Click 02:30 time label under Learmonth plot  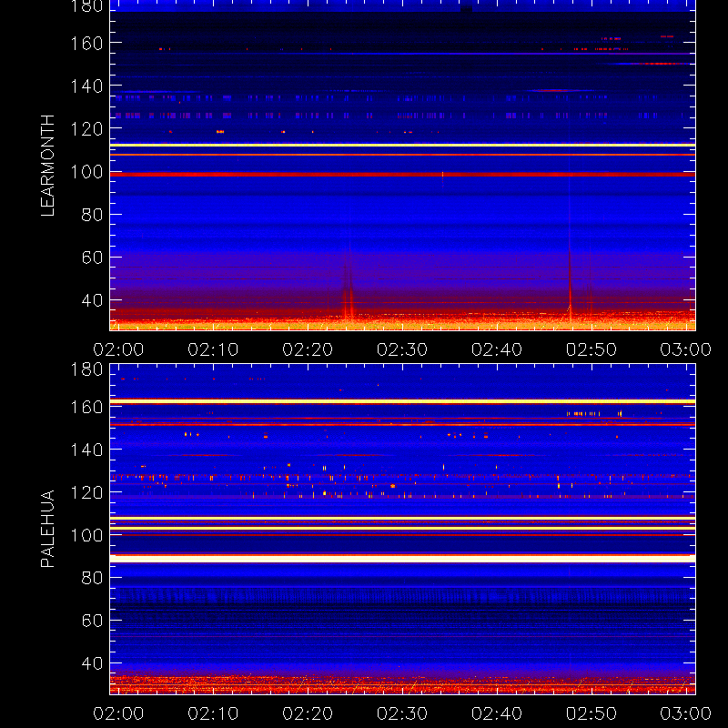click(402, 349)
